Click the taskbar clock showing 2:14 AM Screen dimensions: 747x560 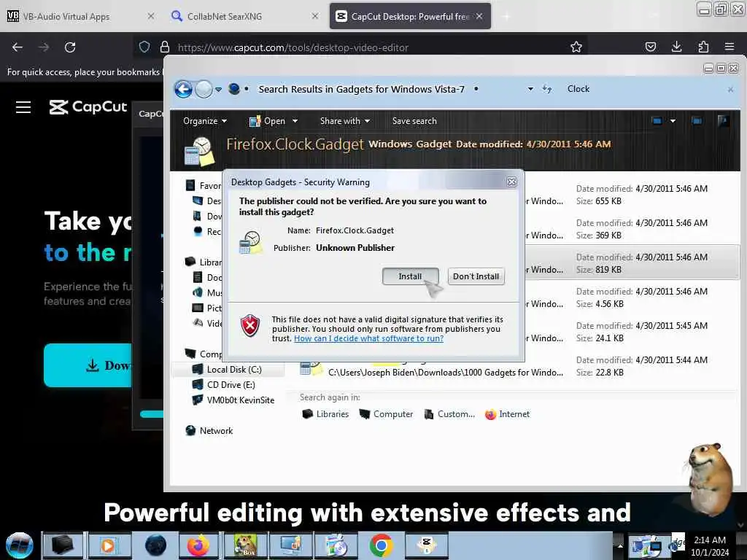tap(710, 546)
